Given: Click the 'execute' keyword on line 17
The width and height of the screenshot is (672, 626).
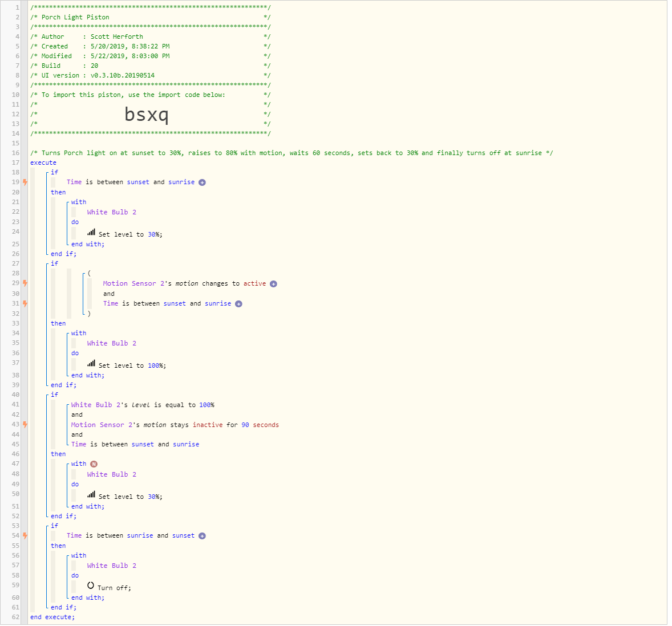Looking at the screenshot, I should click(43, 163).
